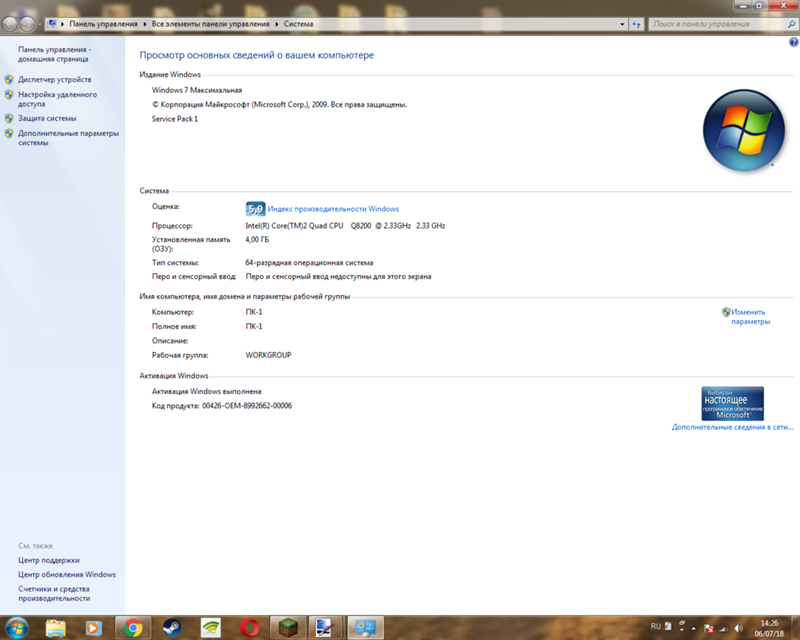Select processor Intel Core 2 Quad Q8200 text
The image size is (800, 640).
click(345, 226)
